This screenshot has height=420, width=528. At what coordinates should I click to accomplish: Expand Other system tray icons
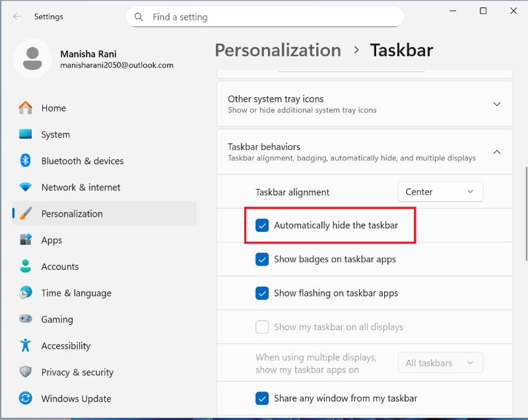[x=497, y=104]
